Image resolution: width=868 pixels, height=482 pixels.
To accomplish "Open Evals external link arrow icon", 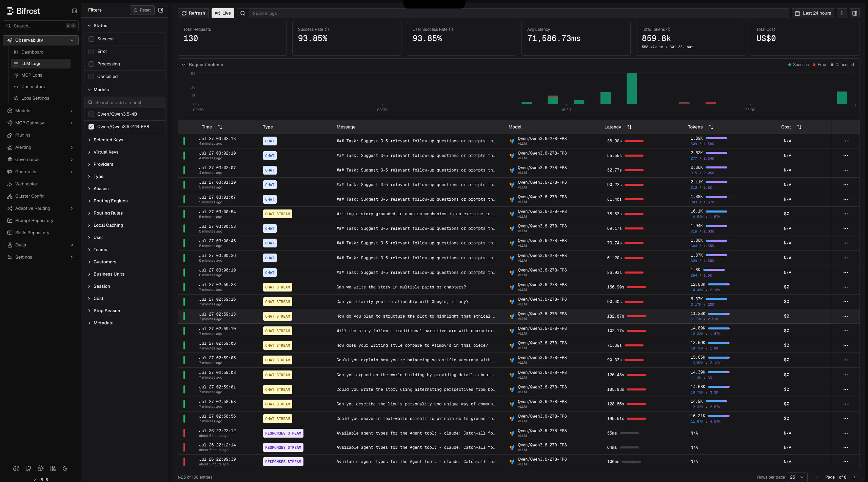I will tap(72, 245).
